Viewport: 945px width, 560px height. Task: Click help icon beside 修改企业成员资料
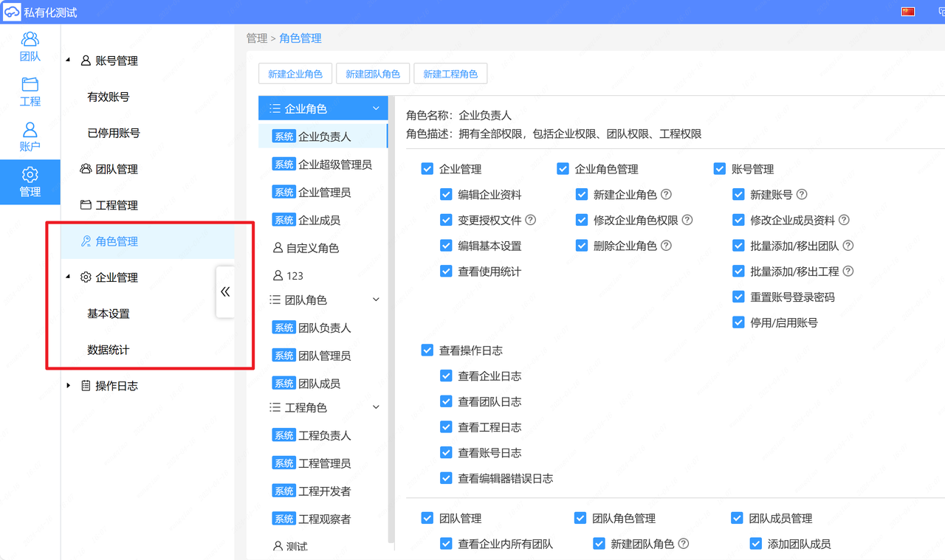point(844,220)
